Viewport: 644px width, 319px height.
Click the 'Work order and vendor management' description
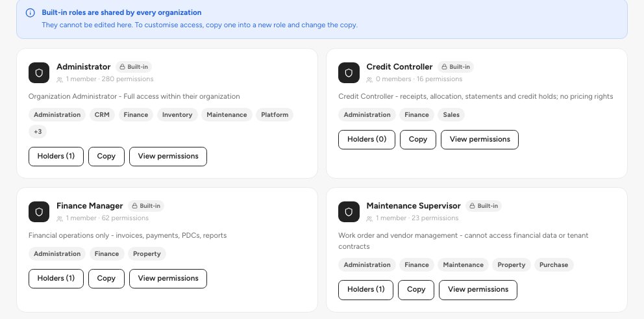tap(464, 241)
